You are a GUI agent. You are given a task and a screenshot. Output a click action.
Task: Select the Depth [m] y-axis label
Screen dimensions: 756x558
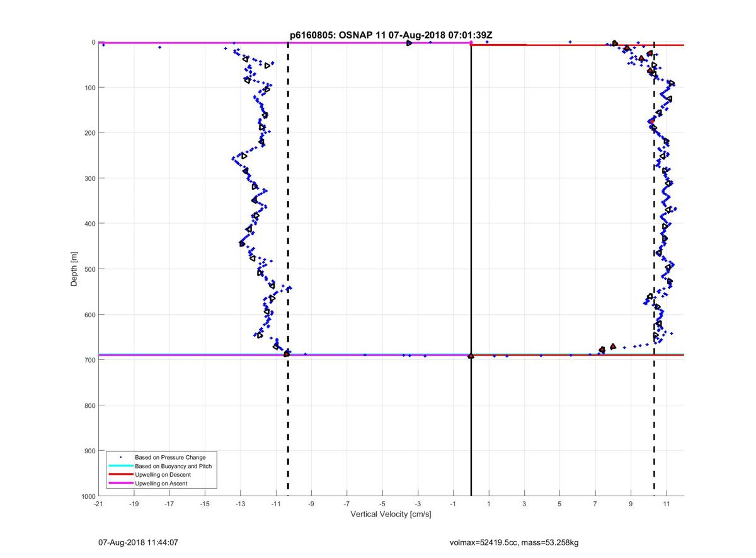74,269
